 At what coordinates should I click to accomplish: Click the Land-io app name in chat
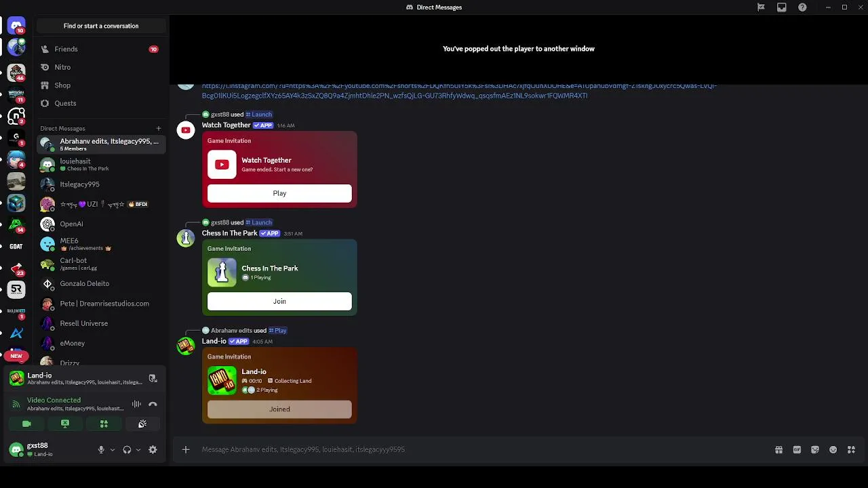(214, 341)
